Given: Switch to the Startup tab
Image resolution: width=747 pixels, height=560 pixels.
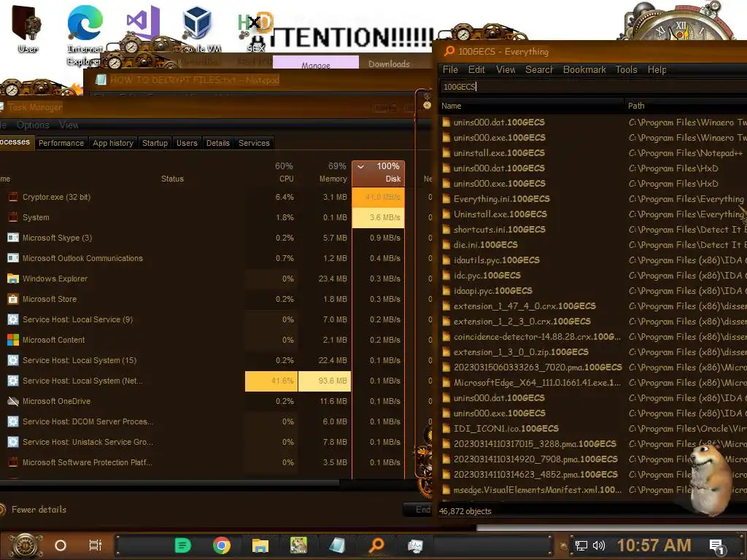Looking at the screenshot, I should [x=155, y=143].
